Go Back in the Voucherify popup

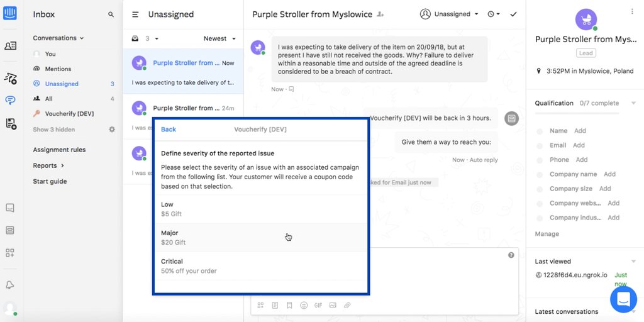[169, 130]
